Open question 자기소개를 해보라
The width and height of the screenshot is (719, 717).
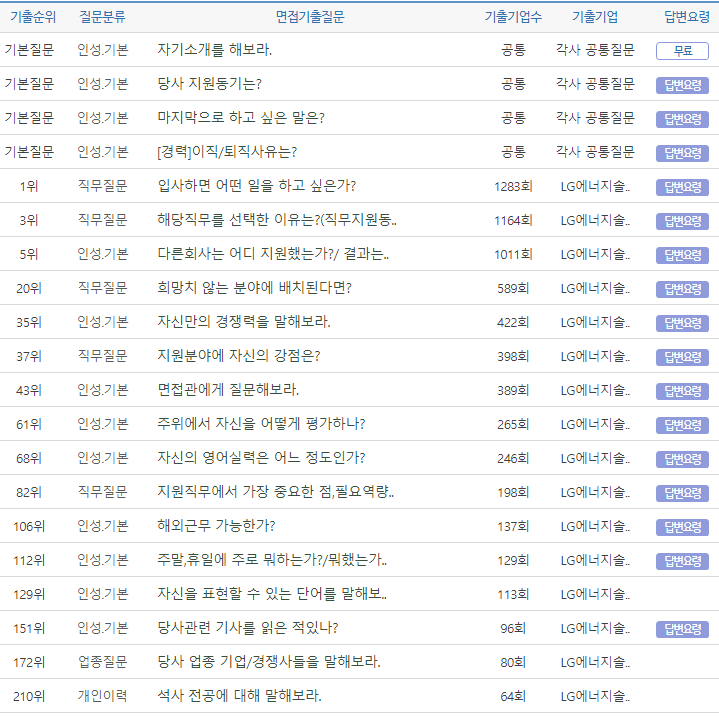(215, 50)
